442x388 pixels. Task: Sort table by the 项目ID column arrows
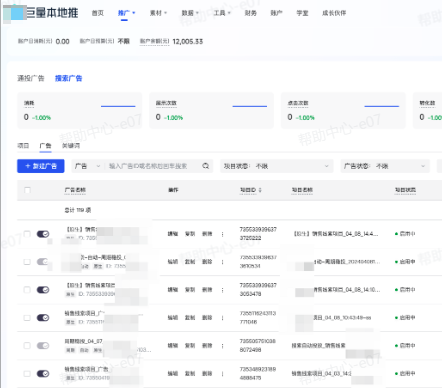click(260, 190)
